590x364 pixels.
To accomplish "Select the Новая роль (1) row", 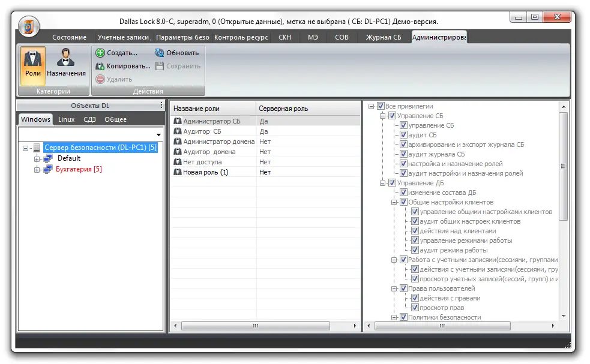I will click(265, 172).
